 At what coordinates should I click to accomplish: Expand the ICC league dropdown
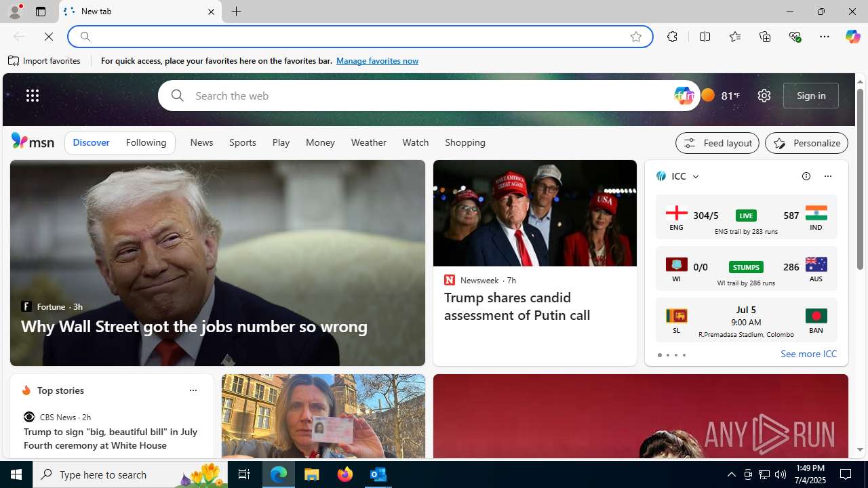696,176
